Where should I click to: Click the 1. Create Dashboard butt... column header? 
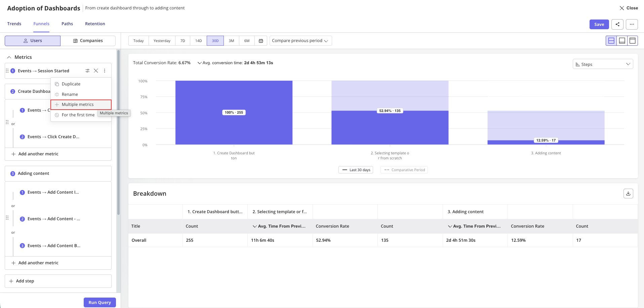(x=215, y=212)
